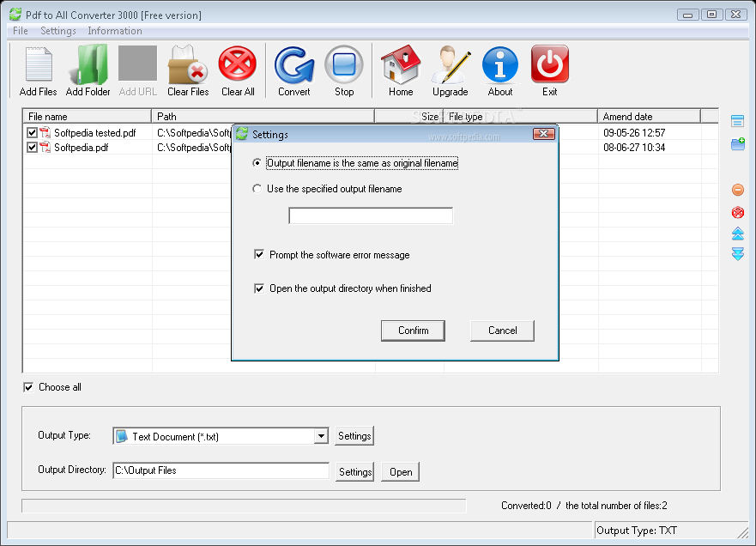Image resolution: width=756 pixels, height=546 pixels.
Task: Click the app icon in main title bar
Action: [15, 15]
